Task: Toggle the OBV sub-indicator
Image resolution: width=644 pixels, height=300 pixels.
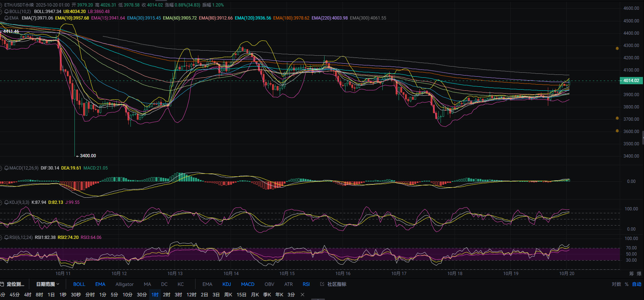Action: pyautogui.click(x=269, y=284)
